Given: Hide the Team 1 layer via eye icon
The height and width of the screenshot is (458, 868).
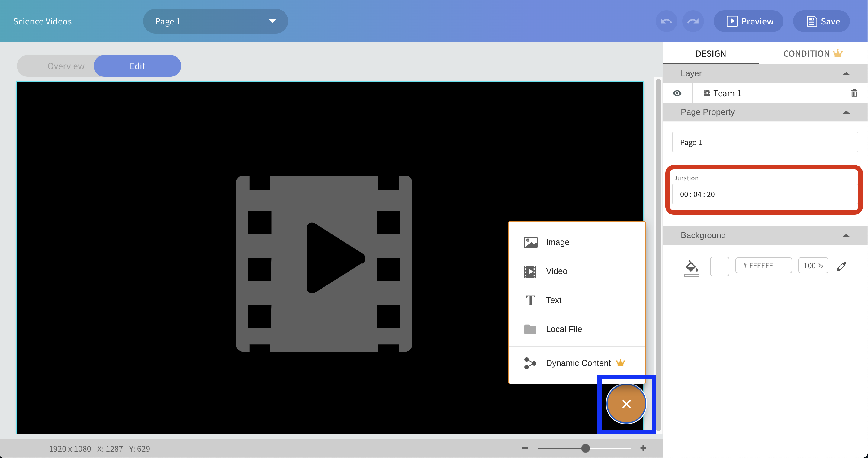Looking at the screenshot, I should pyautogui.click(x=677, y=93).
